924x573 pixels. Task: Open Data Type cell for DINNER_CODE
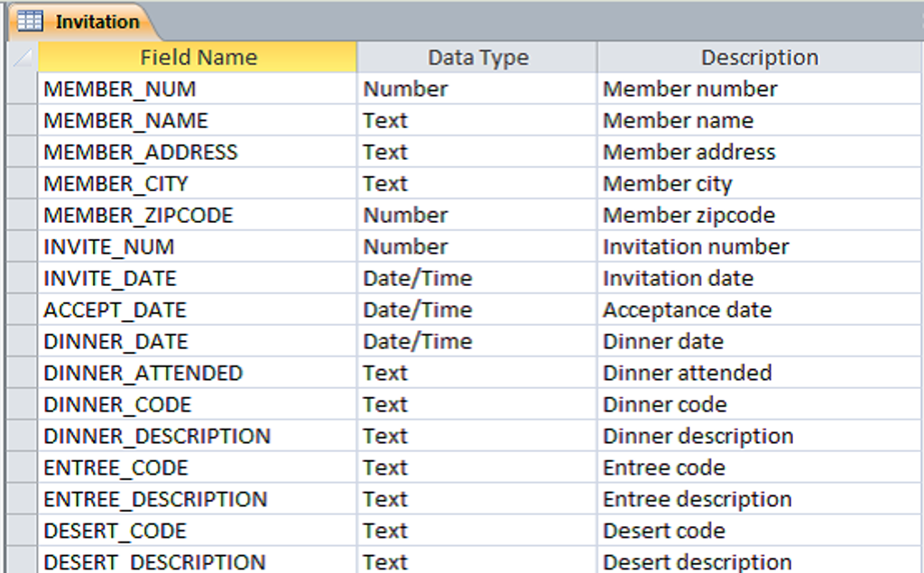click(x=476, y=405)
